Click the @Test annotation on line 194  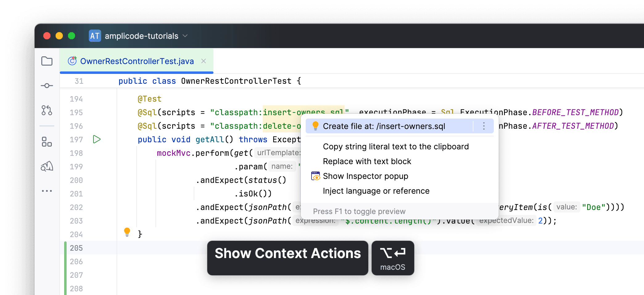pyautogui.click(x=150, y=99)
